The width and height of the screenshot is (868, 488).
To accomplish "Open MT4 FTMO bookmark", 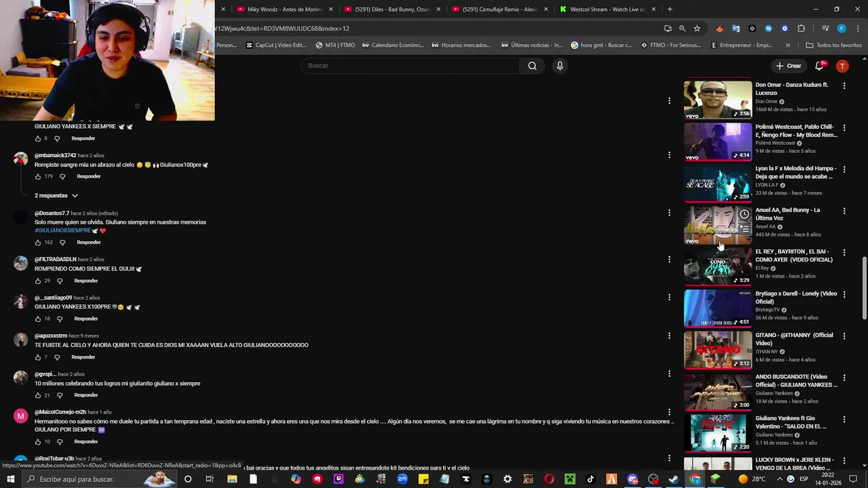I will 335,45.
